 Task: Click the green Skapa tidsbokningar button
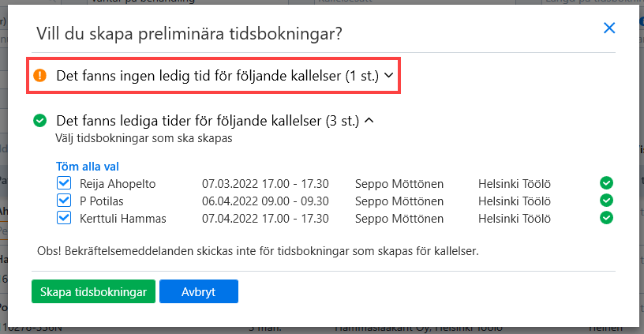[x=93, y=291]
